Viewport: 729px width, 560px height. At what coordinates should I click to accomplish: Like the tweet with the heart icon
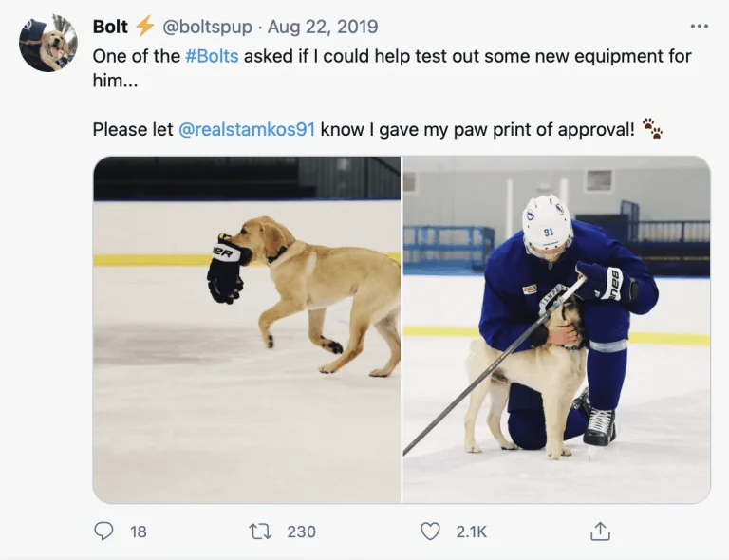[x=430, y=532]
